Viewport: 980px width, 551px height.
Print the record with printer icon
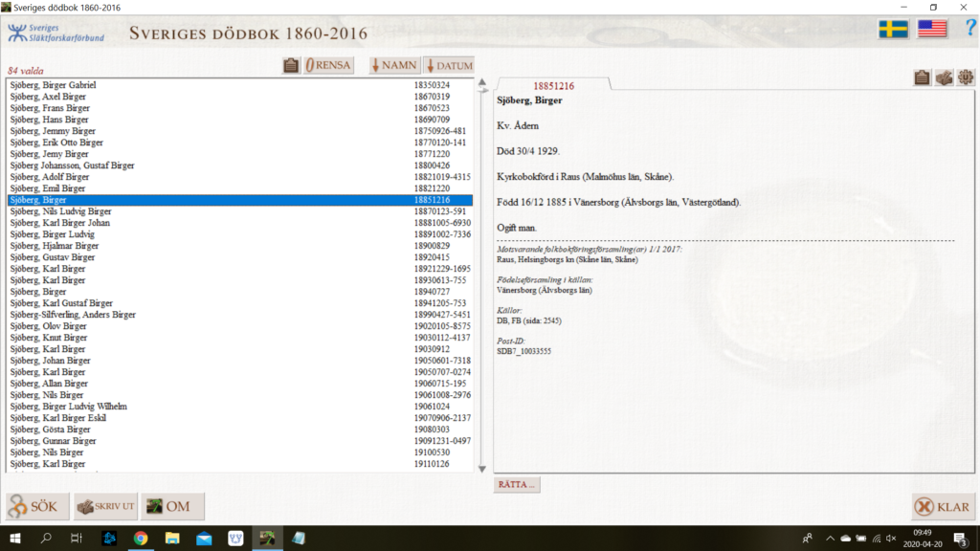tap(944, 77)
